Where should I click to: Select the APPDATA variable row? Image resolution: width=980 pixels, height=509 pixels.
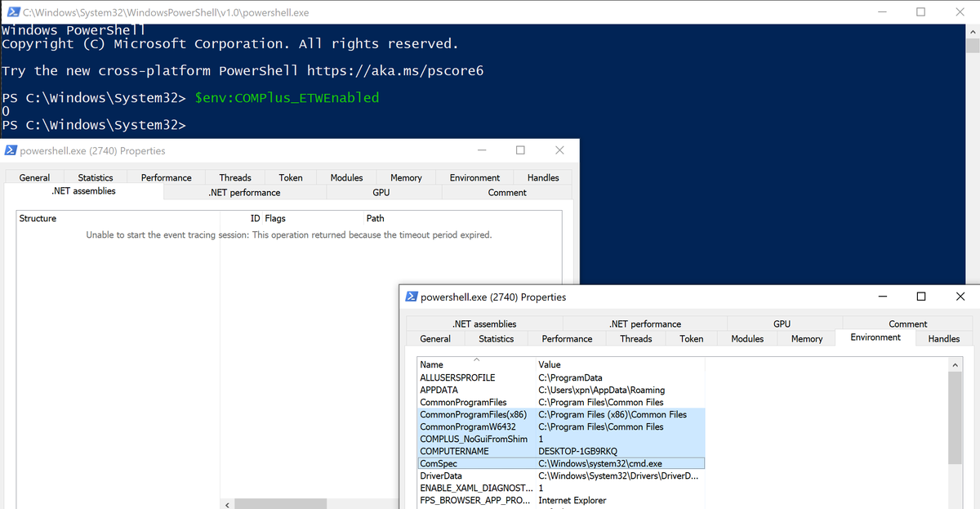coord(561,390)
